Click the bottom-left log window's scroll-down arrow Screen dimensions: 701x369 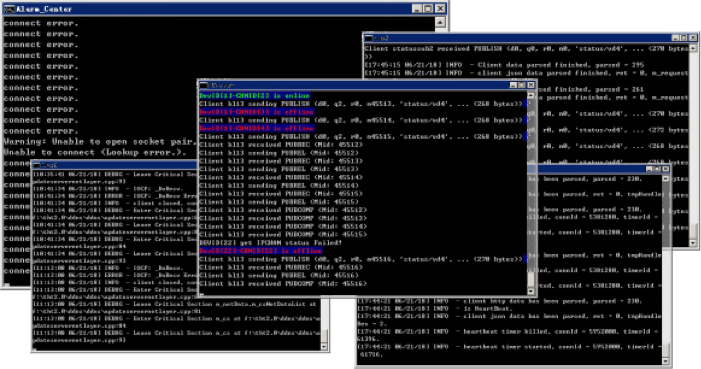[324, 347]
